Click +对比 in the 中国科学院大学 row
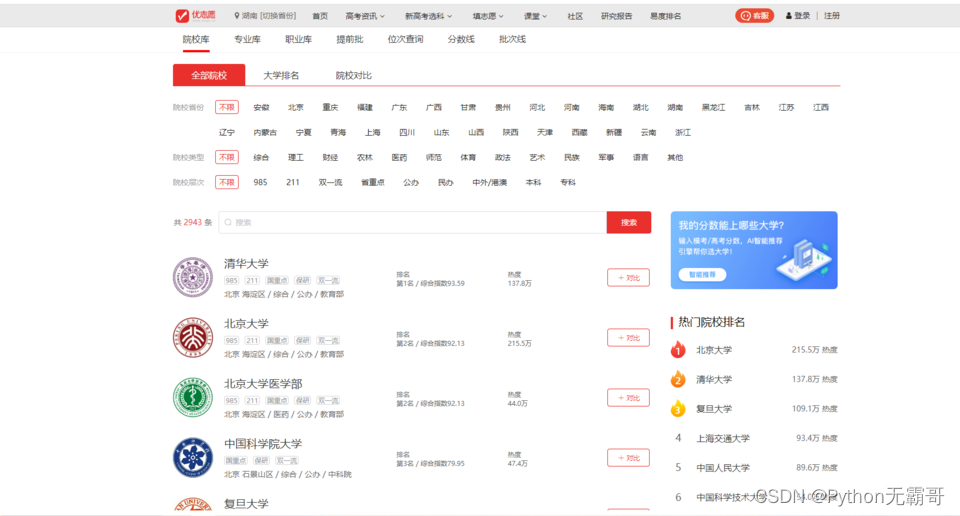The image size is (960, 516). (x=629, y=457)
